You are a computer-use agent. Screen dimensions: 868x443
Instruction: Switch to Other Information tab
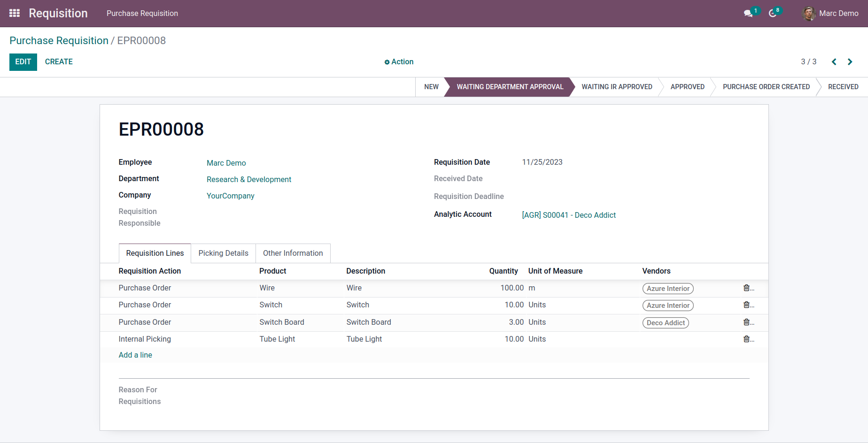293,253
